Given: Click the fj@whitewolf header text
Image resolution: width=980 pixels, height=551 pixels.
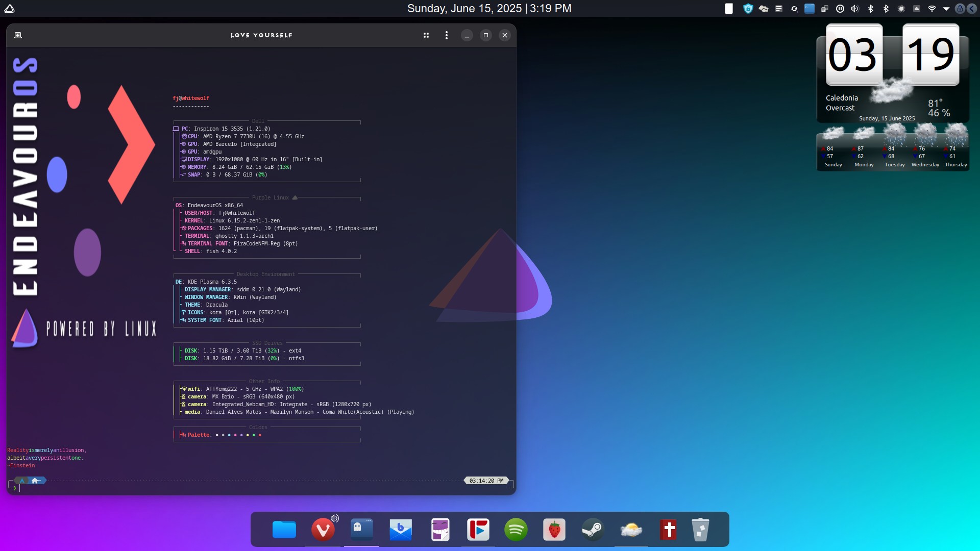Looking at the screenshot, I should [191, 98].
